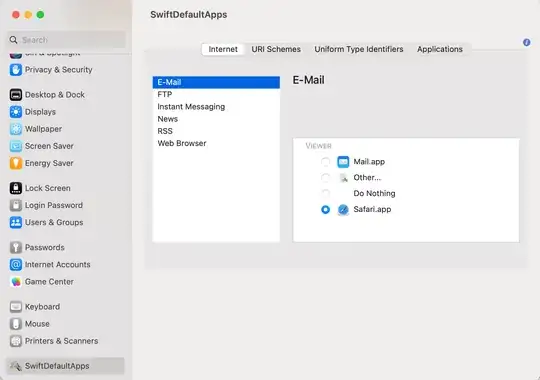Select the SwiftDefaultApps sidebar icon
This screenshot has width=540, height=380.
[16, 366]
